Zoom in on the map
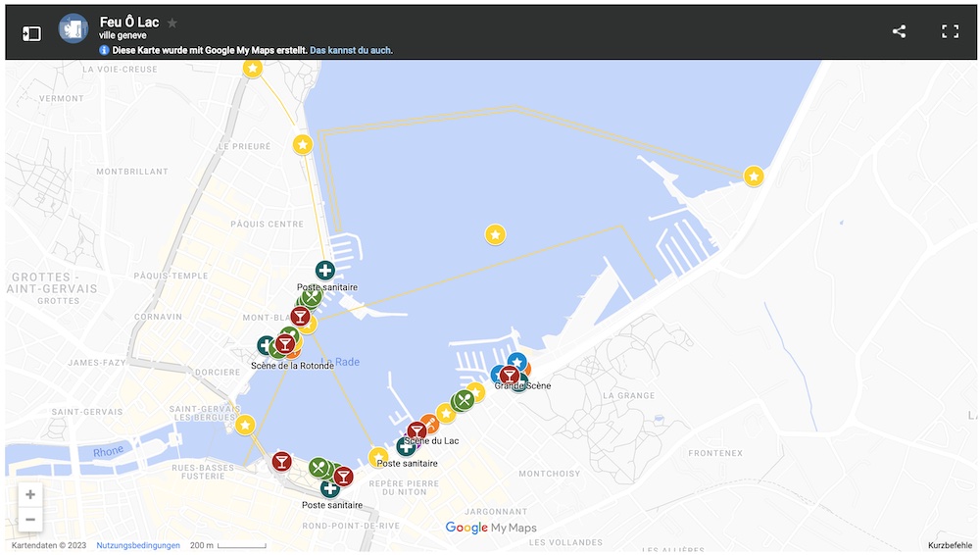 click(30, 495)
